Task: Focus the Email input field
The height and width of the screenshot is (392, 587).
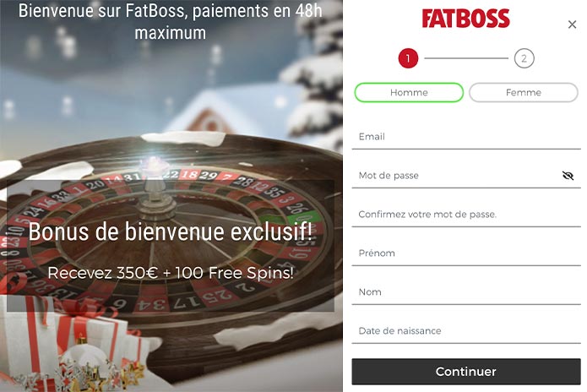Action: tap(466, 137)
